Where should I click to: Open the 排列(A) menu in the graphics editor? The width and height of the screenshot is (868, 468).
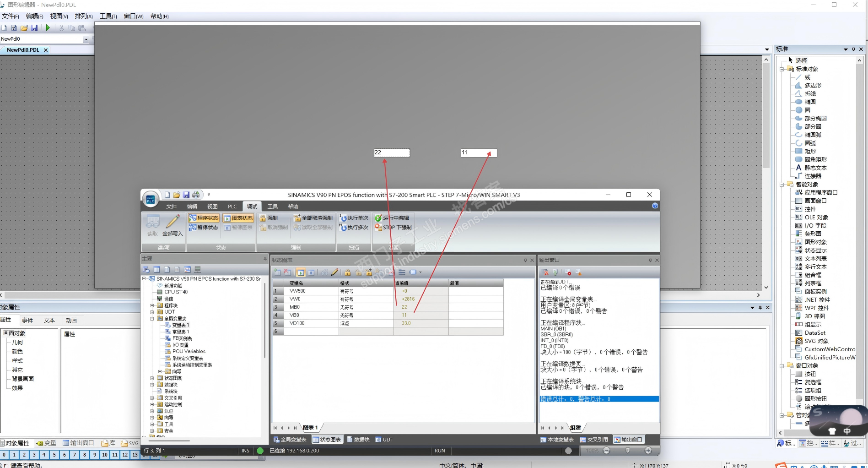point(84,16)
